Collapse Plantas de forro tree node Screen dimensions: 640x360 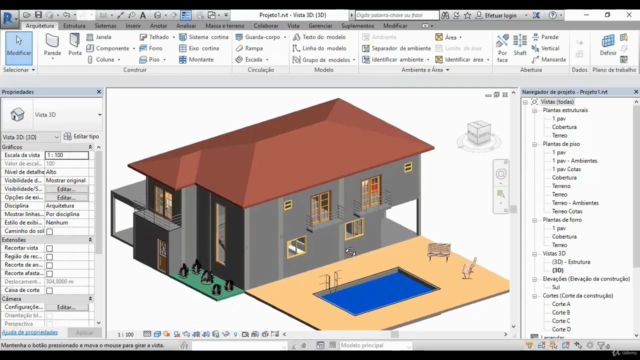(x=535, y=220)
